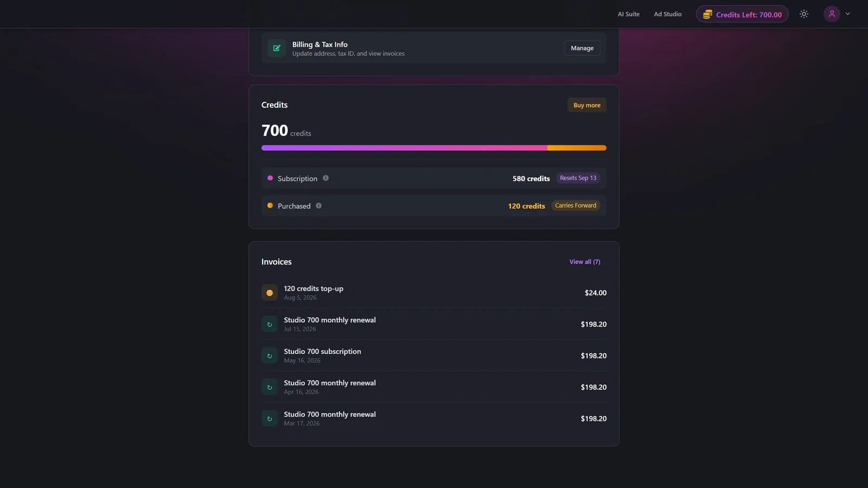Image resolution: width=868 pixels, height=488 pixels.
Task: Open the Studio 700 subscription invoice title
Action: pyautogui.click(x=322, y=351)
